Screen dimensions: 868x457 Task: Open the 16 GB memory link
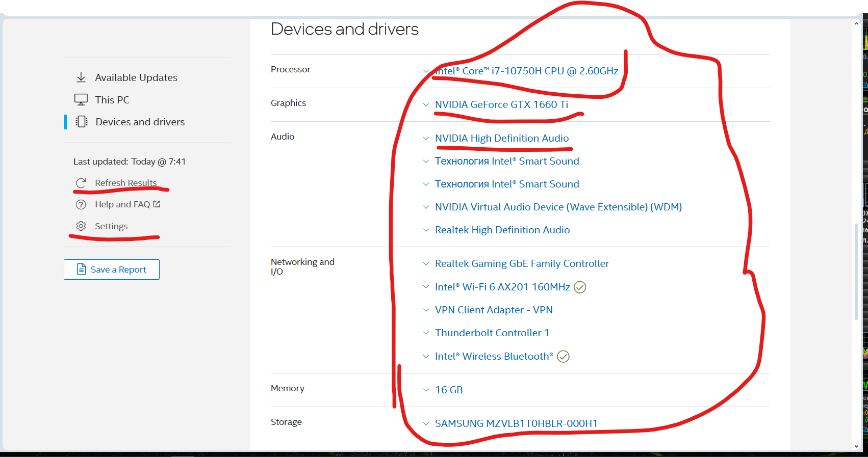(449, 390)
